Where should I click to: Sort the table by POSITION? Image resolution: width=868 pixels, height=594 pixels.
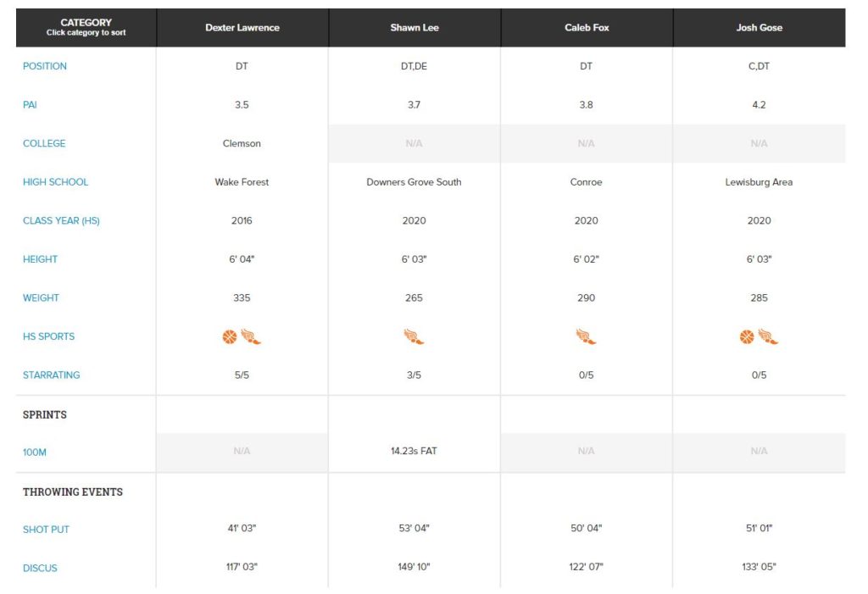(x=44, y=66)
